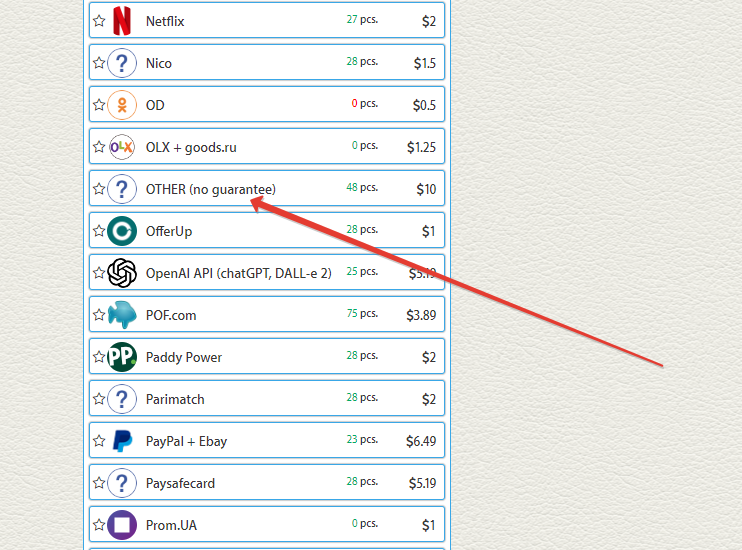Select OLX + goods.ru service name
Viewport: 742px width, 550px height.
[191, 148]
